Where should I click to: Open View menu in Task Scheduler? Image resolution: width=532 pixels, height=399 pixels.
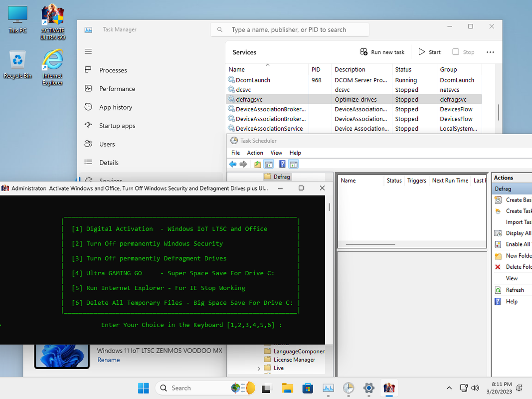pos(276,153)
